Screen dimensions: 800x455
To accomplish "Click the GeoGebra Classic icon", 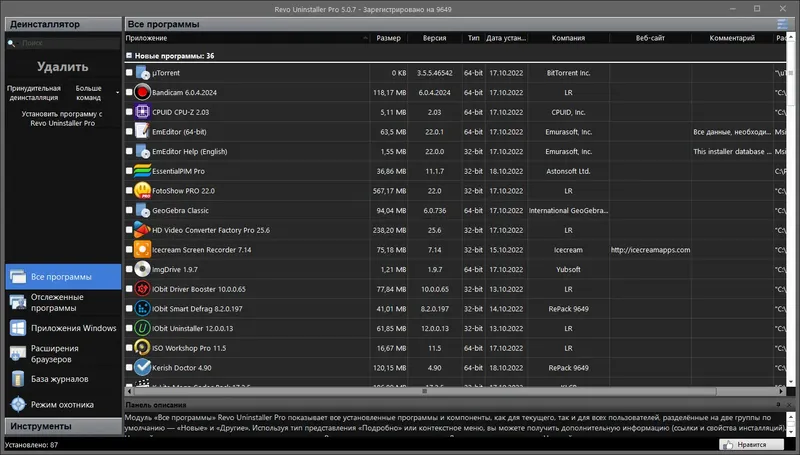I will pyautogui.click(x=142, y=210).
